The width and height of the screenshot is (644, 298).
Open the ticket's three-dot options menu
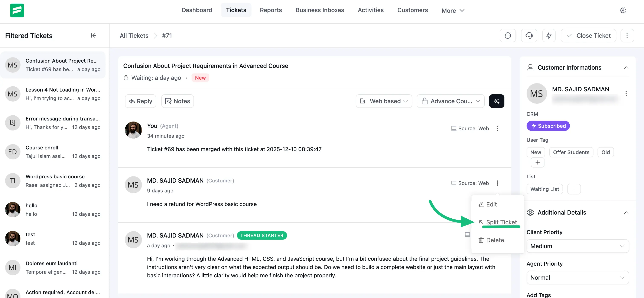pos(627,36)
